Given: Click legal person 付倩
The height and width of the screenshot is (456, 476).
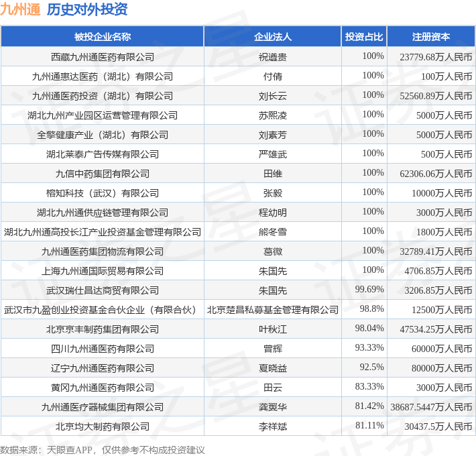Looking at the screenshot, I should click(273, 76).
